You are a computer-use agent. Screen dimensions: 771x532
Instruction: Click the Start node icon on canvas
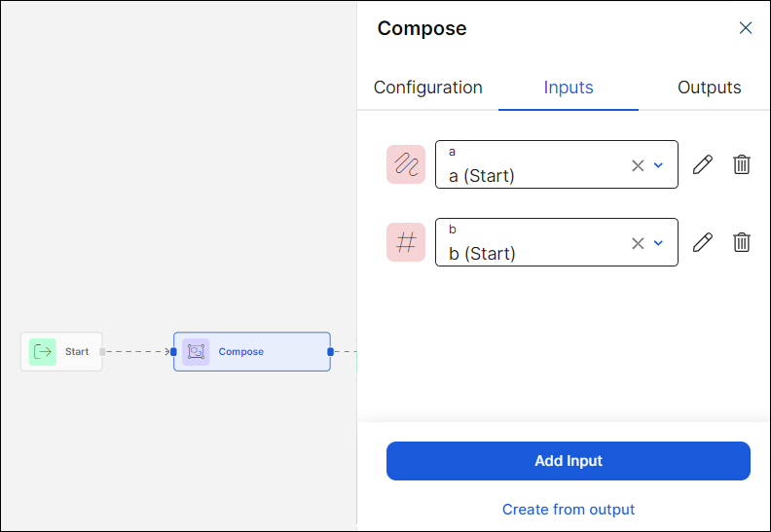coord(43,351)
